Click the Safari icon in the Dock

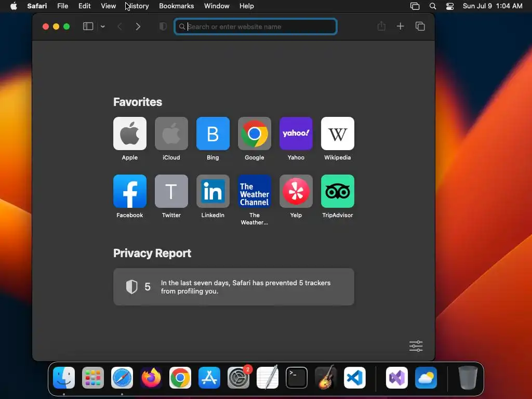(x=122, y=378)
